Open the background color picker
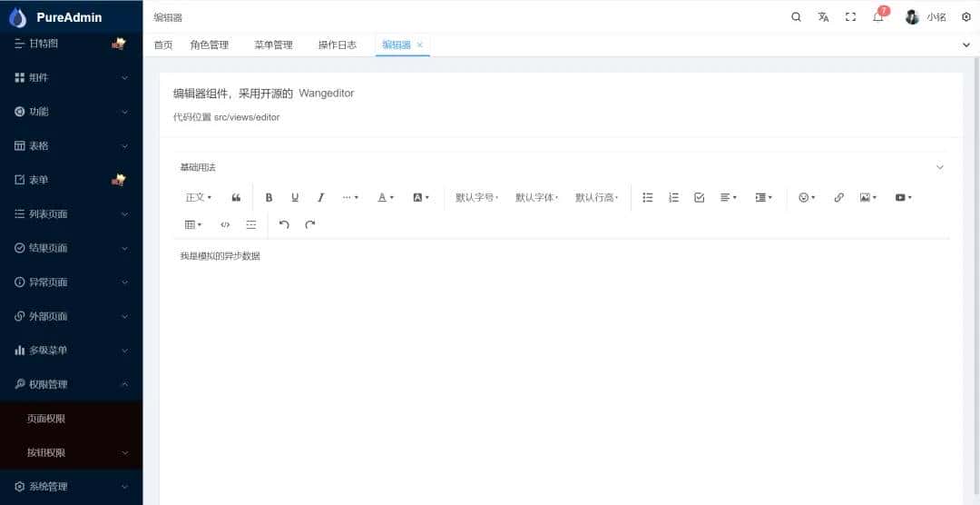This screenshot has height=505, width=980. [421, 197]
